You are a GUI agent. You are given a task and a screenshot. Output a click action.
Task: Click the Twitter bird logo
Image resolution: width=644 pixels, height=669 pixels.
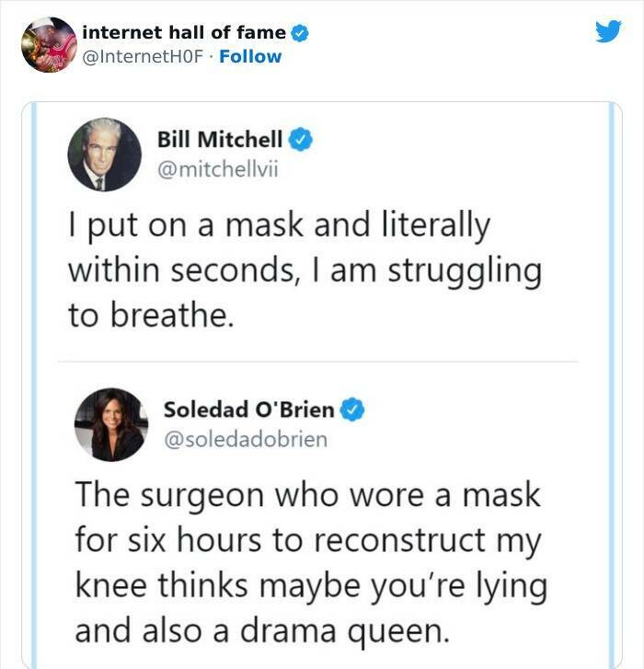tap(608, 31)
